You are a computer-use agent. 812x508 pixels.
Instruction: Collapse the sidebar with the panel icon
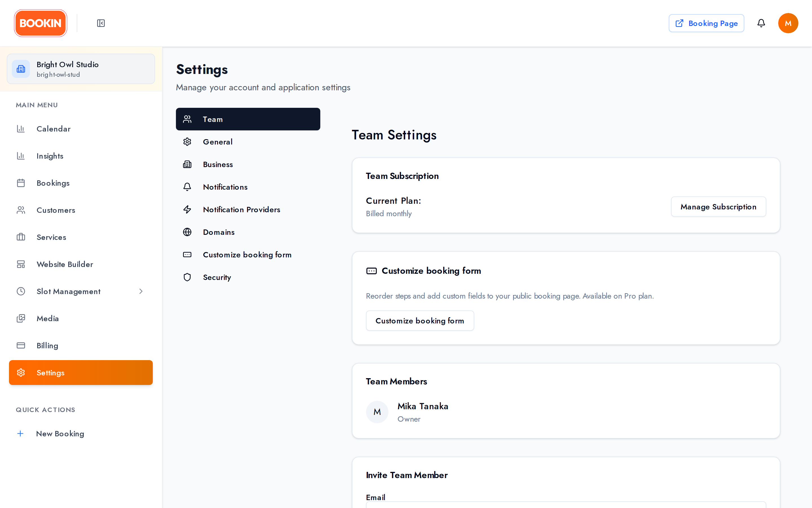point(101,23)
